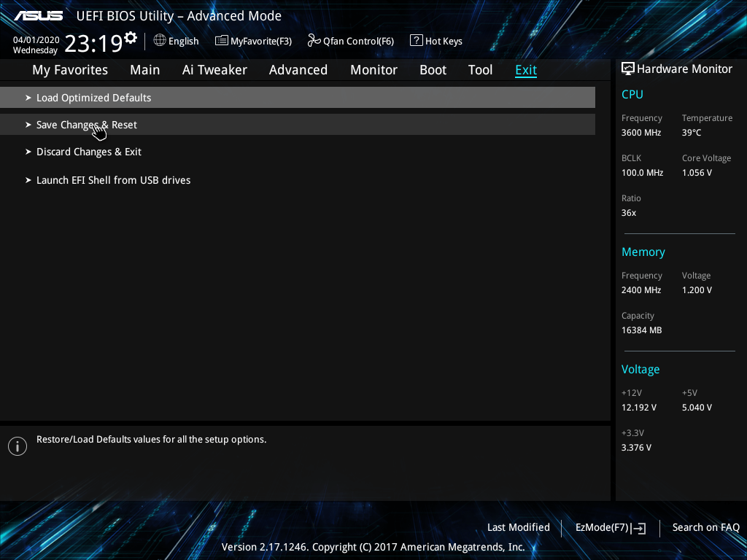Click memory voltage value 1.200 V
This screenshot has width=747, height=560.
tap(697, 290)
